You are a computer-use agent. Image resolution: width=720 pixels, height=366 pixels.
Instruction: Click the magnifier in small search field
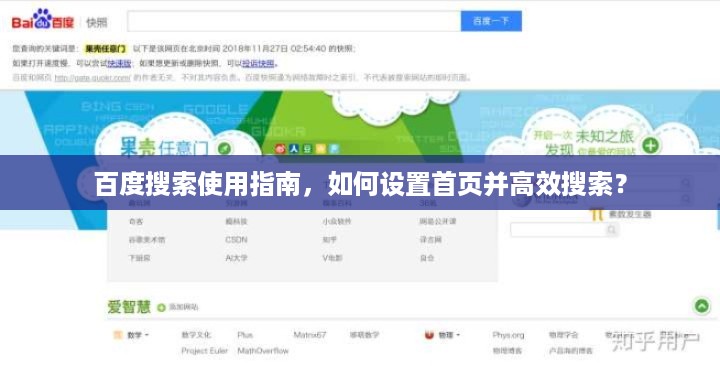(x=611, y=230)
